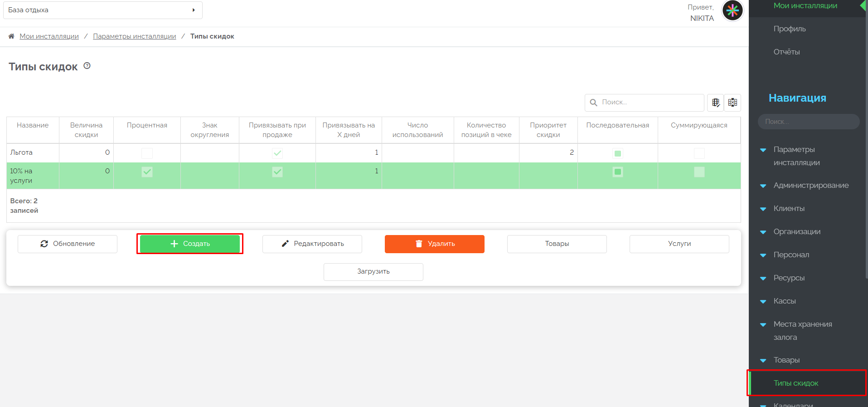
Task: Sort the table by Приоритет скидки header
Action: [548, 130]
